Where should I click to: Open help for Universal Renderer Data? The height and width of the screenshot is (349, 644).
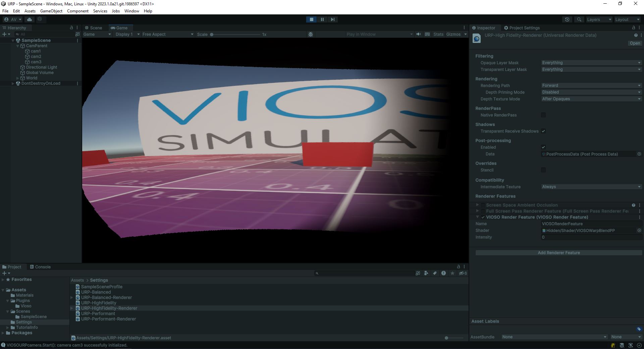tap(636, 35)
